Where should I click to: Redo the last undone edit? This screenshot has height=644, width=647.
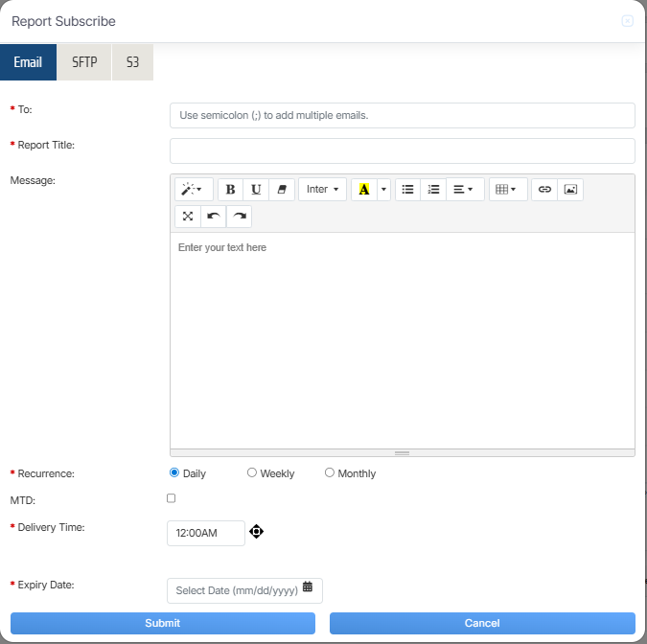point(239,217)
